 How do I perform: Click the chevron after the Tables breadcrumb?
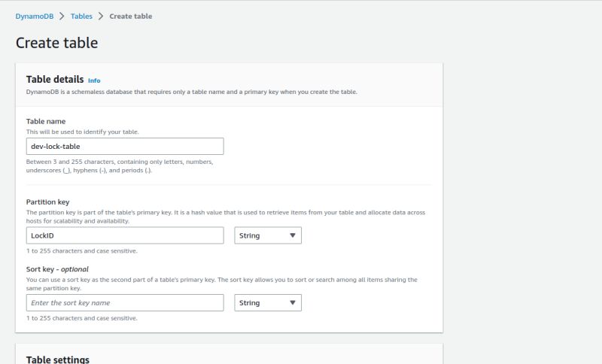pos(100,16)
